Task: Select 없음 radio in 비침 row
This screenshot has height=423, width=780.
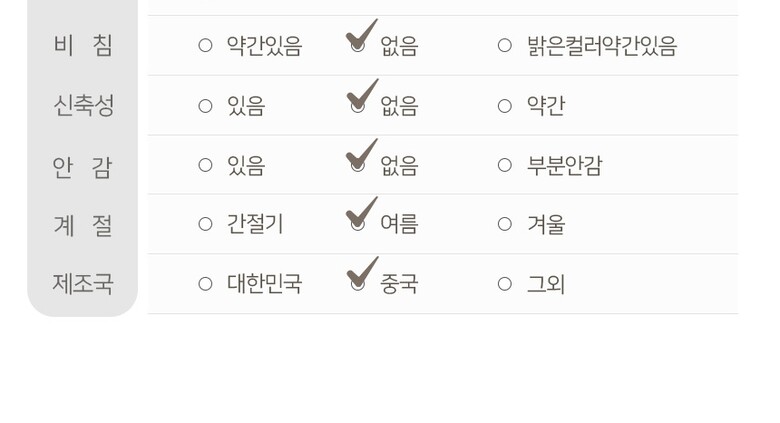Action: click(x=358, y=46)
